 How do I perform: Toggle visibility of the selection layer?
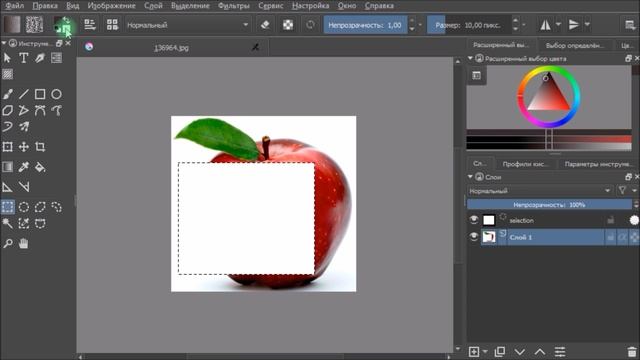point(473,220)
